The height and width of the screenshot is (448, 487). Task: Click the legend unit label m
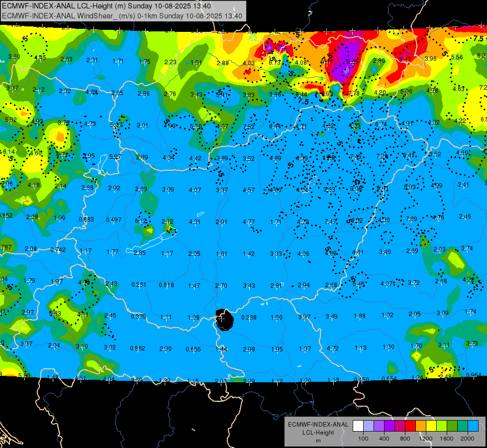click(x=318, y=441)
